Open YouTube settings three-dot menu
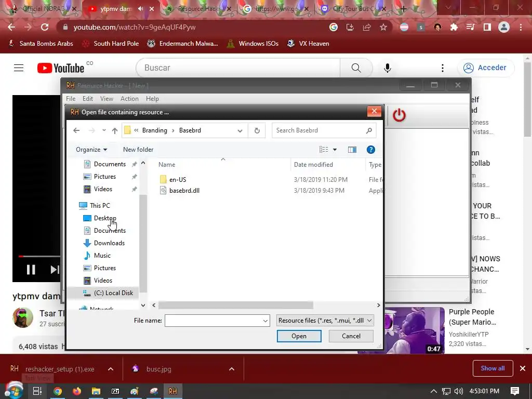Viewport: 532px width, 399px height. point(443,68)
